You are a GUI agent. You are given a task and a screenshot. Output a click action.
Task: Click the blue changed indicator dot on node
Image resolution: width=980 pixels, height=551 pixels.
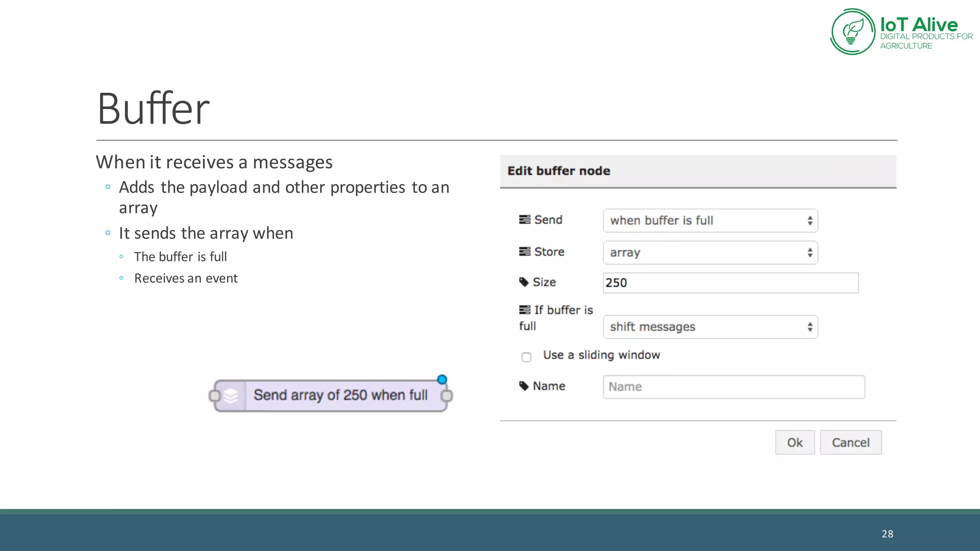click(442, 380)
